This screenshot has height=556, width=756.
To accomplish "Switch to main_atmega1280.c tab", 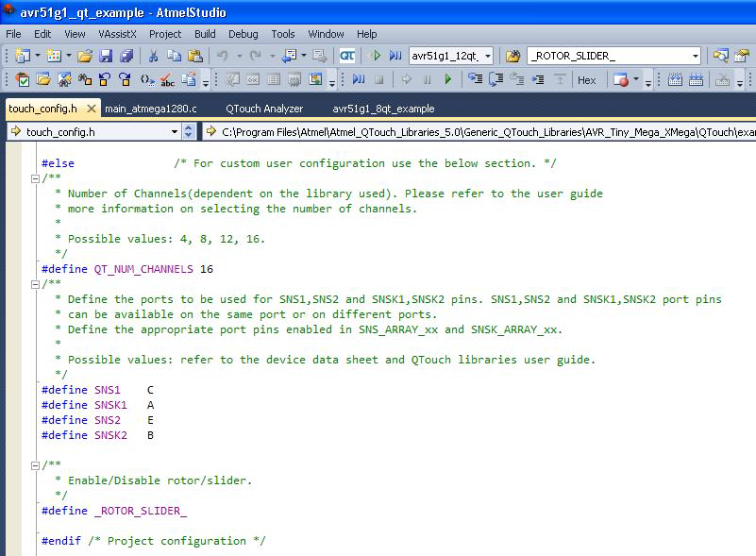I will 151,109.
